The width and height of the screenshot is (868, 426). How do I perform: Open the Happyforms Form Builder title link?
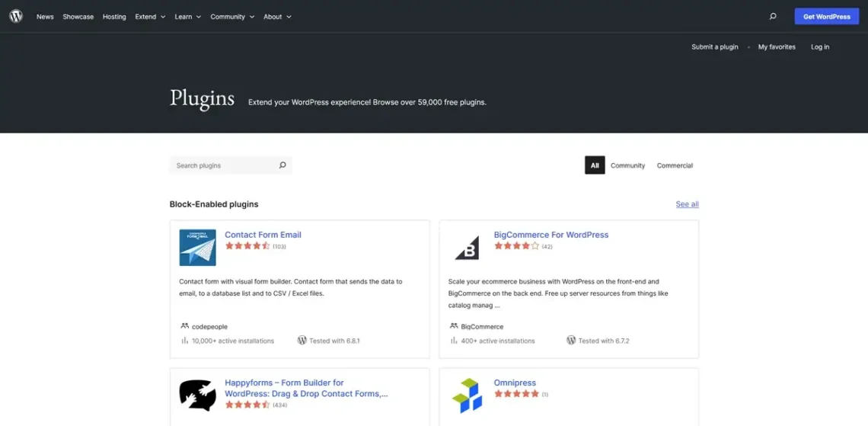pos(306,389)
